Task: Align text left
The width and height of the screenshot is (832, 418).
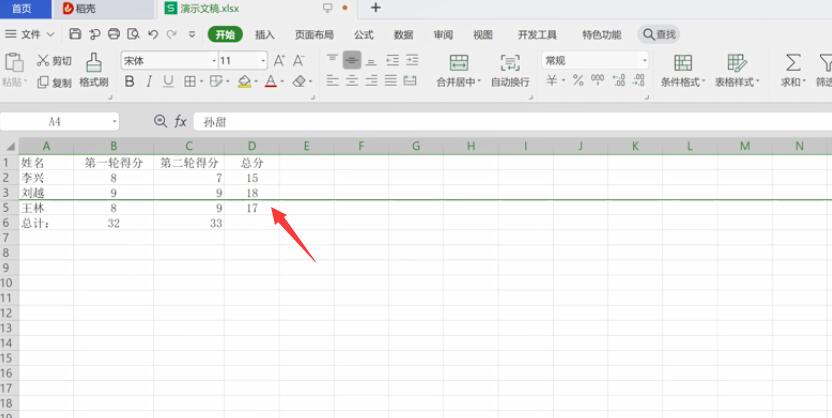Action: 332,81
